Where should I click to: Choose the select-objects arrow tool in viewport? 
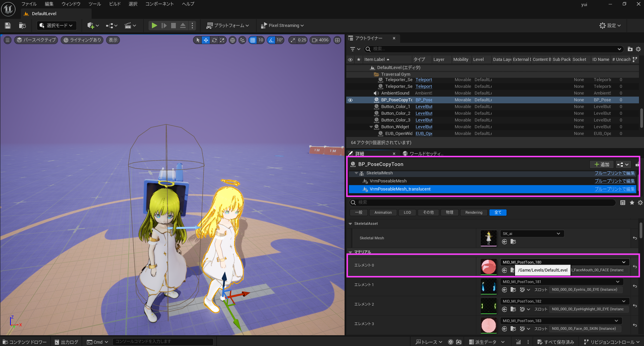pos(198,40)
